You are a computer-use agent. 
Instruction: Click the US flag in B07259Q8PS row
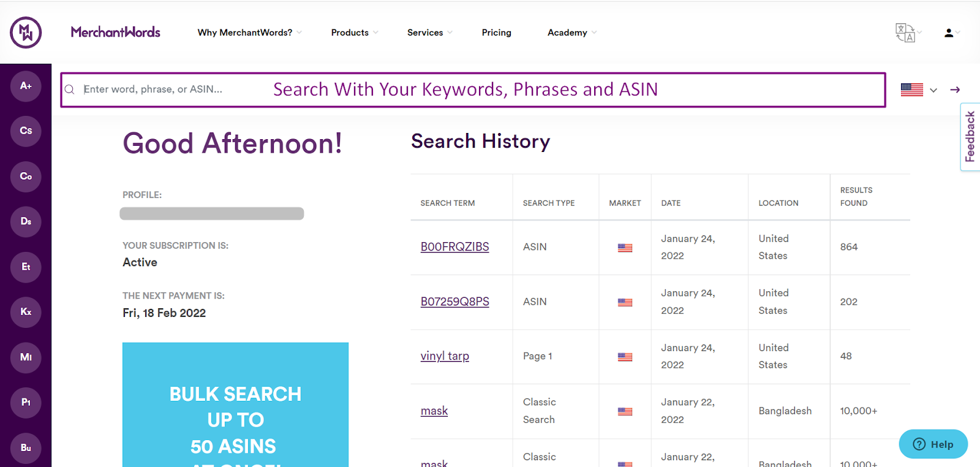tap(625, 303)
